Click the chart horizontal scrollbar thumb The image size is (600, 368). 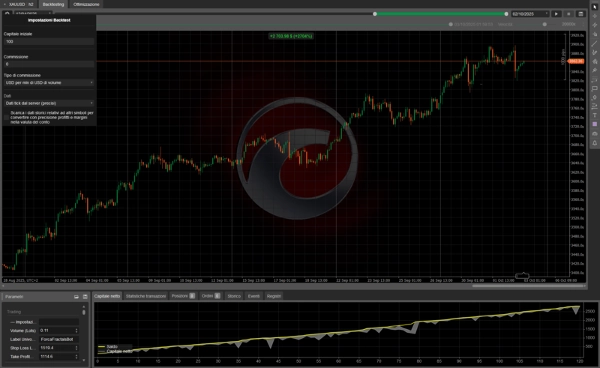(528, 285)
